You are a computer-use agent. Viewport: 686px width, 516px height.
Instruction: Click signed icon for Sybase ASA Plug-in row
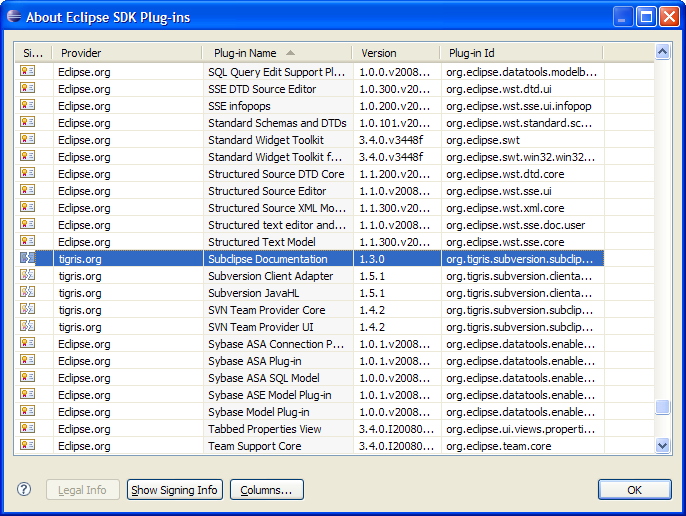point(28,360)
